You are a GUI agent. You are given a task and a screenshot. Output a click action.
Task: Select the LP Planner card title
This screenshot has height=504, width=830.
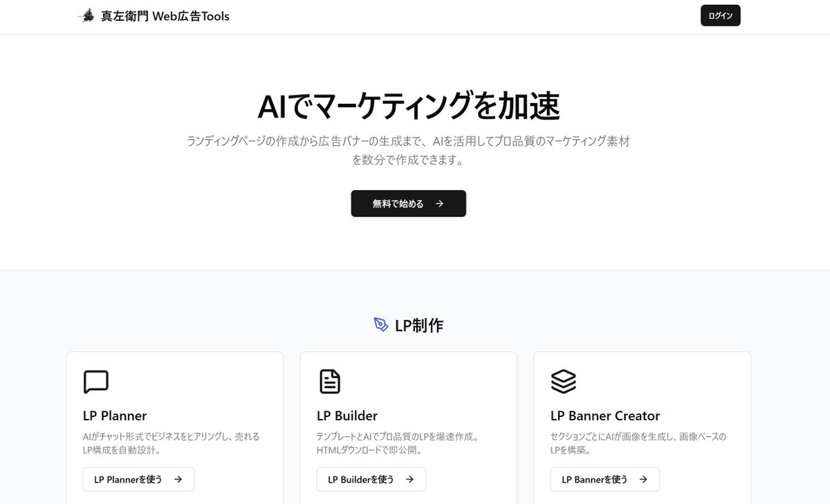[x=115, y=416]
